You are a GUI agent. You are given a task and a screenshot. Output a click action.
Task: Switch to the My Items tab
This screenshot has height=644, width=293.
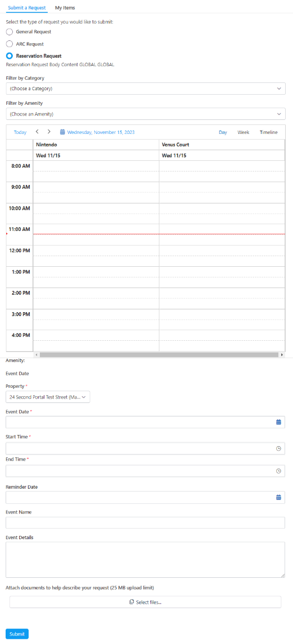pos(65,8)
